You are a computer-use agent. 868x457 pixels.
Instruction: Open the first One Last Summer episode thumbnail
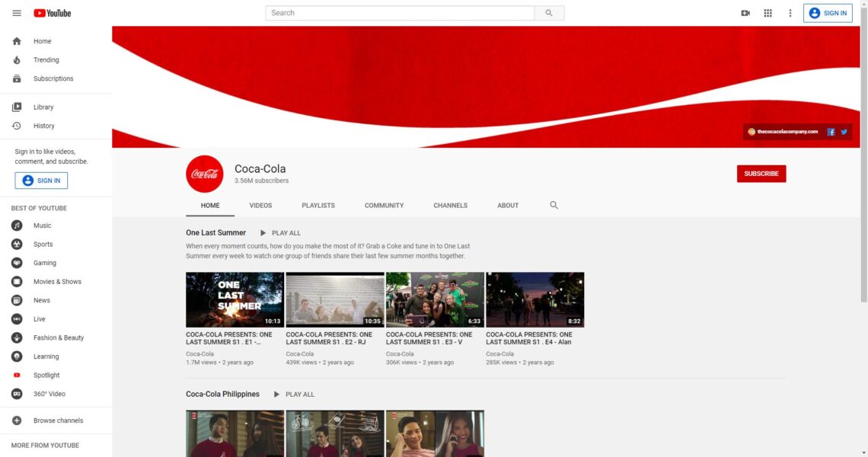(234, 299)
